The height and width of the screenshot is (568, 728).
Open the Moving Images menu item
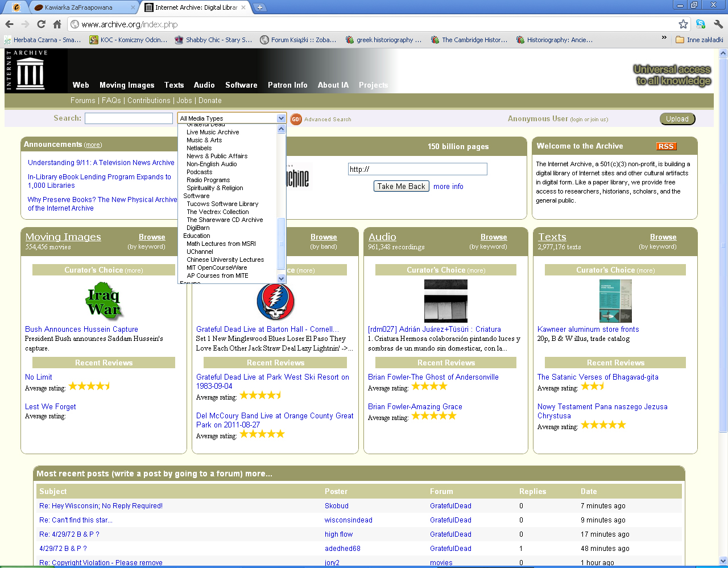click(x=127, y=85)
